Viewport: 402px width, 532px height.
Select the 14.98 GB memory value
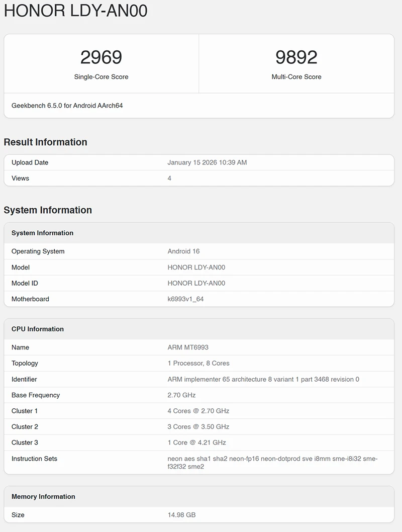[181, 515]
